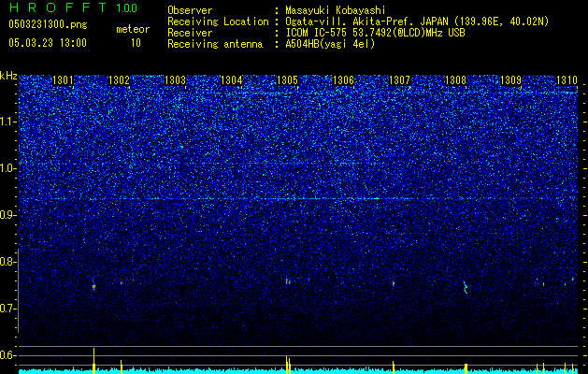The width and height of the screenshot is (588, 374).
Task: Click the "Receiving Location" label
Action: click(x=218, y=22)
